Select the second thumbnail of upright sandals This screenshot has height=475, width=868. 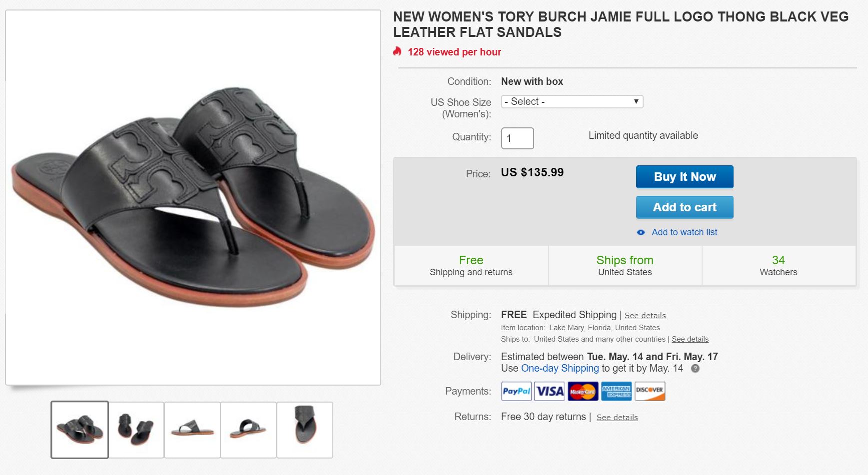(x=136, y=430)
